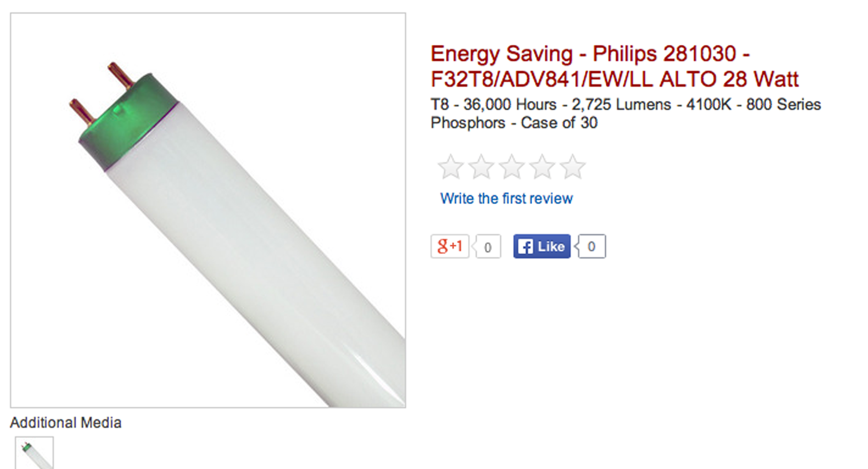
Task: Open the Write the first review link
Action: point(506,198)
